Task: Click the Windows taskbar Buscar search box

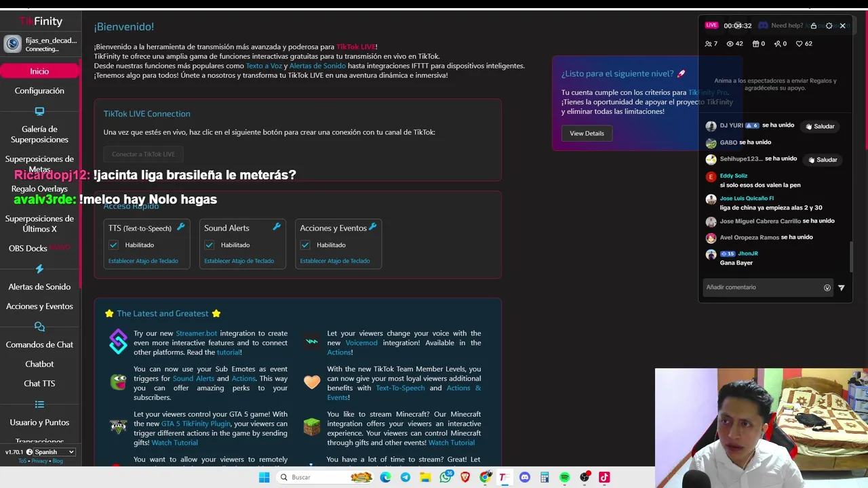Action: 326,477
